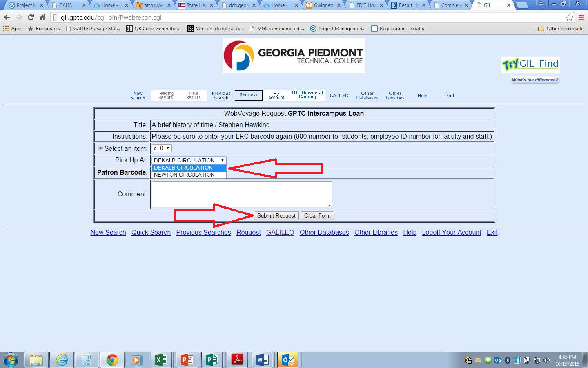This screenshot has height=368, width=588.
Task: Click the Try GIL-Find logo
Action: 530,64
